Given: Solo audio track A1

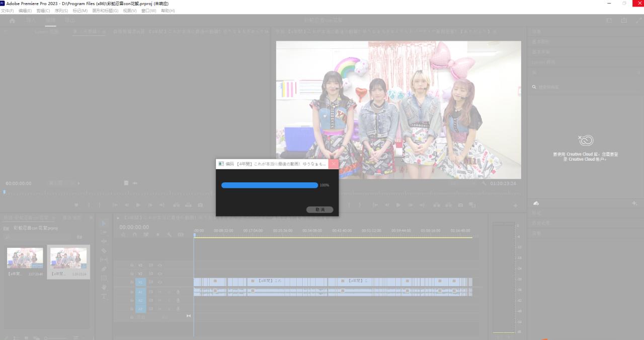Looking at the screenshot, I should coord(169,292).
